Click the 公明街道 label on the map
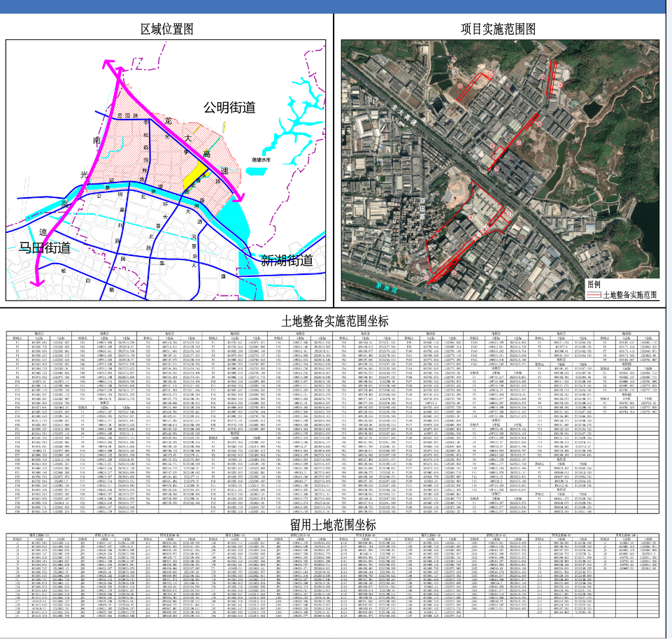672x642 pixels. tap(229, 108)
